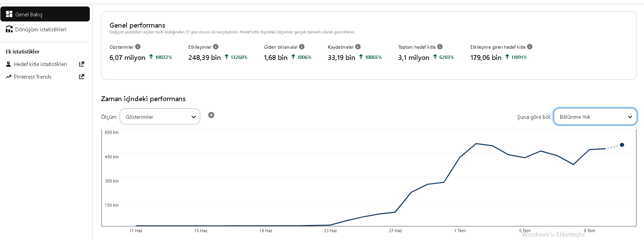The height and width of the screenshot is (240, 644).
Task: Click external link icon beside Pinterest Trends
Action: pos(82,77)
